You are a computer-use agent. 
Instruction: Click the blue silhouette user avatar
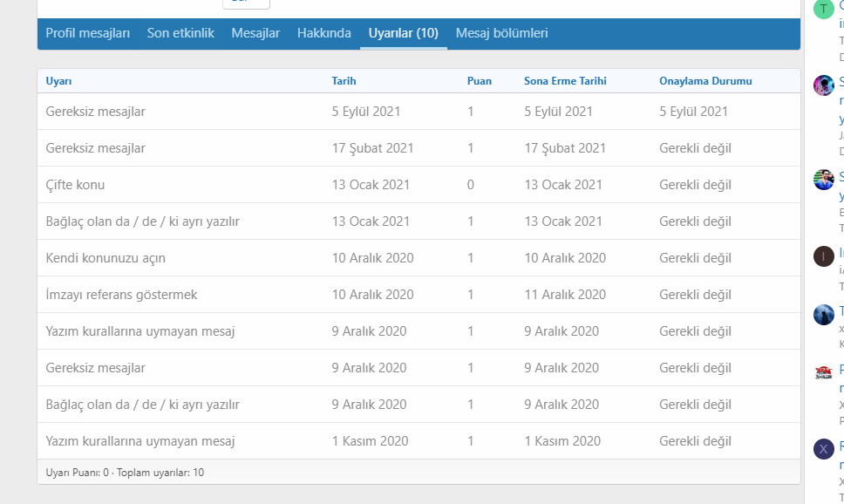(x=823, y=315)
